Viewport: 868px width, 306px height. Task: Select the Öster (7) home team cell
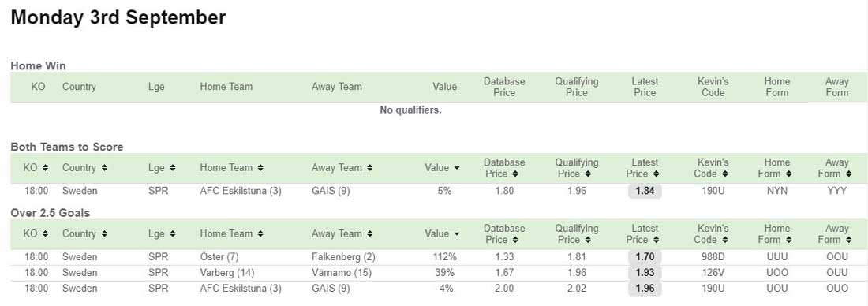tap(219, 257)
